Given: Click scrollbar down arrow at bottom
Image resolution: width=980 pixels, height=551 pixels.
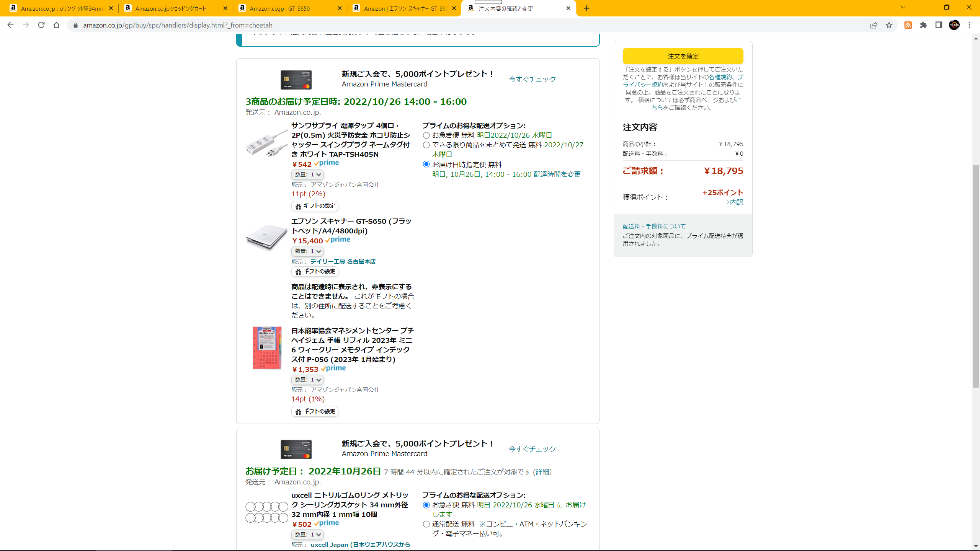Looking at the screenshot, I should click(x=976, y=546).
